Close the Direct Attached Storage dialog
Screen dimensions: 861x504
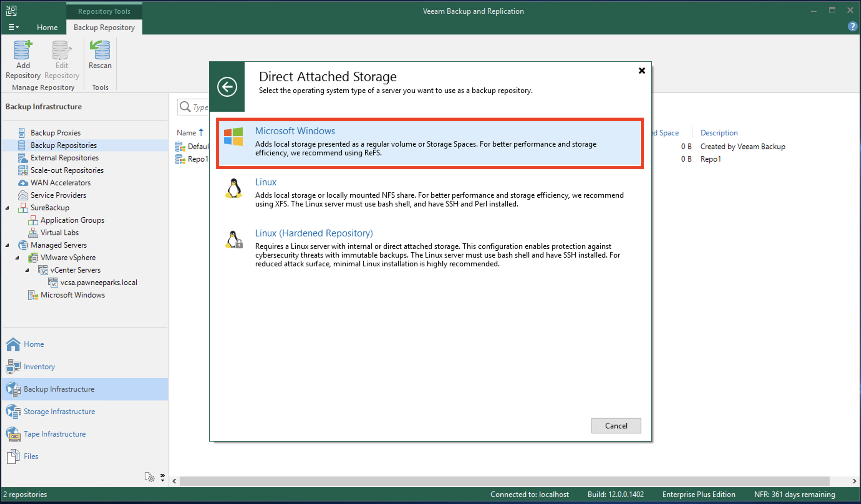pyautogui.click(x=642, y=71)
